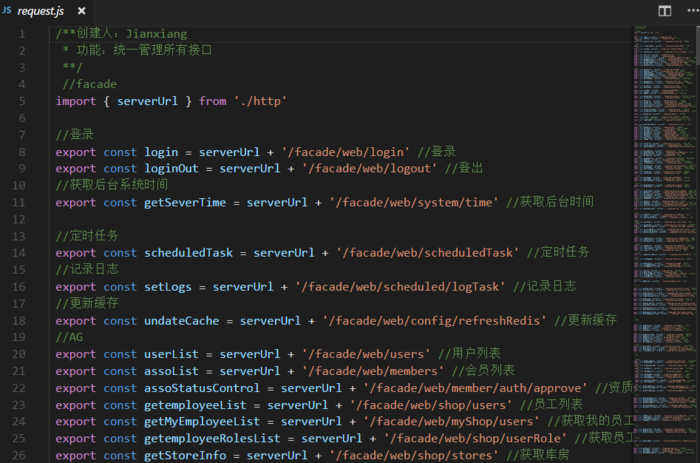Click line number 14 in gutter

[19, 253]
